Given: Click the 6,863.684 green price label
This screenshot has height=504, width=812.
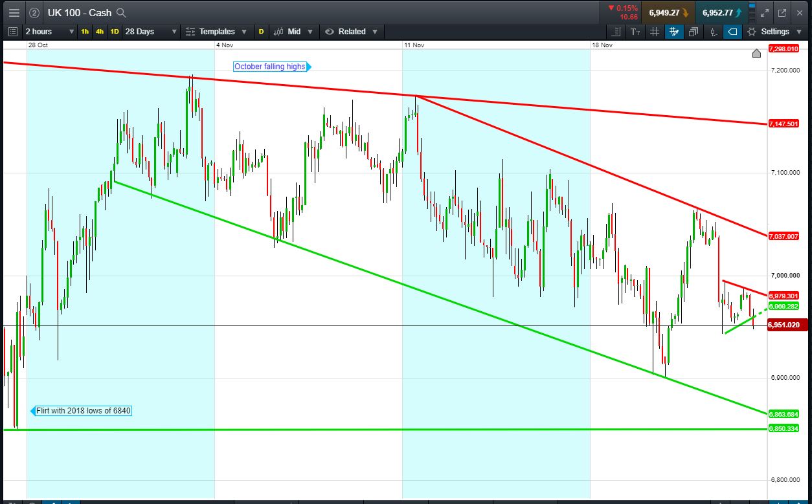Looking at the screenshot, I should pos(783,414).
